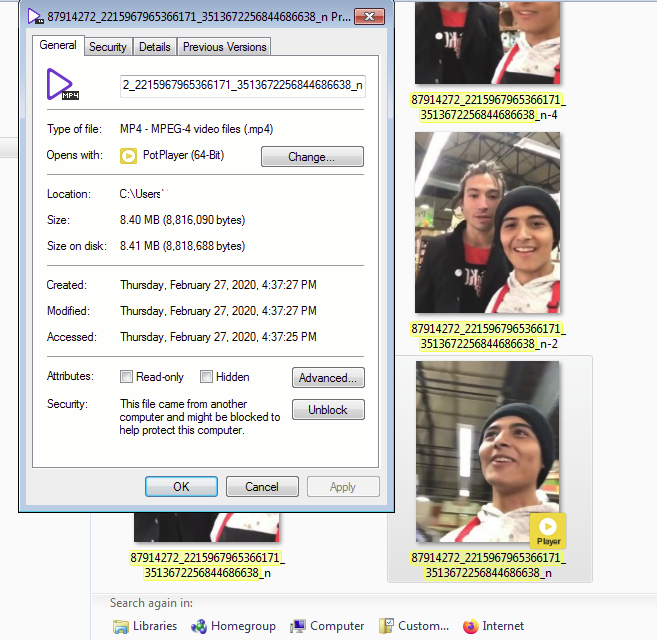
Task: Click the Size value 8.40 MB
Action: [x=183, y=220]
